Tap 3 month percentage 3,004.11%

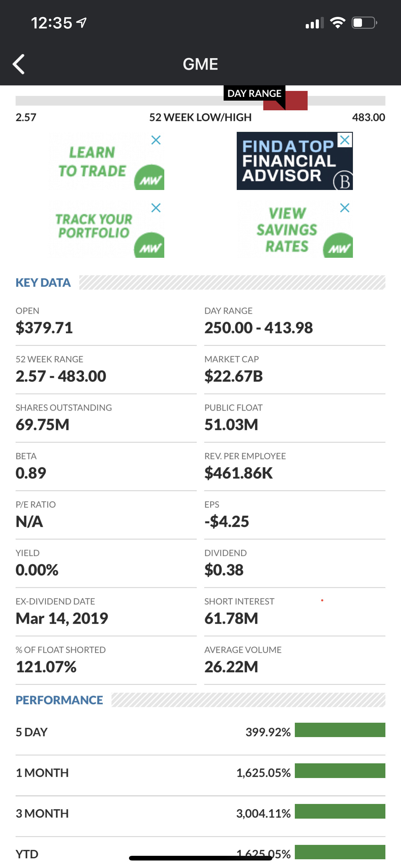point(263,814)
